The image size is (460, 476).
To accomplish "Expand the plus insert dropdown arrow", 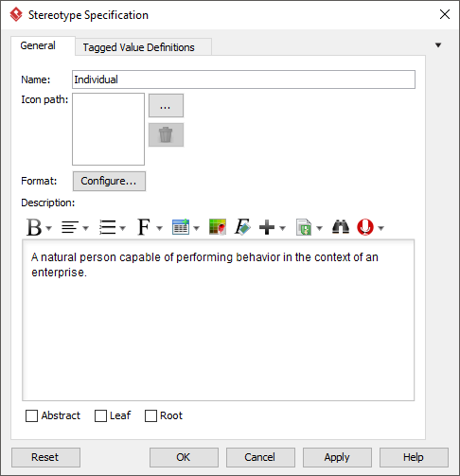I will 283,228.
